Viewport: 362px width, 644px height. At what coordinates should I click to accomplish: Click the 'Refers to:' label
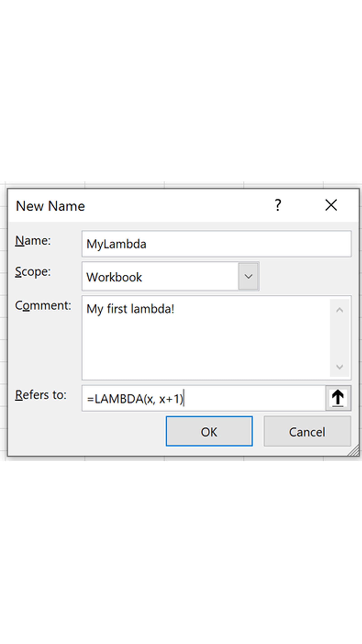coord(41,395)
